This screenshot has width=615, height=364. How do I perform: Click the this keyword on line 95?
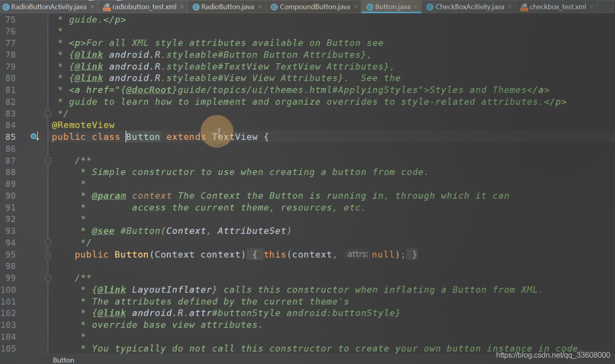275,255
